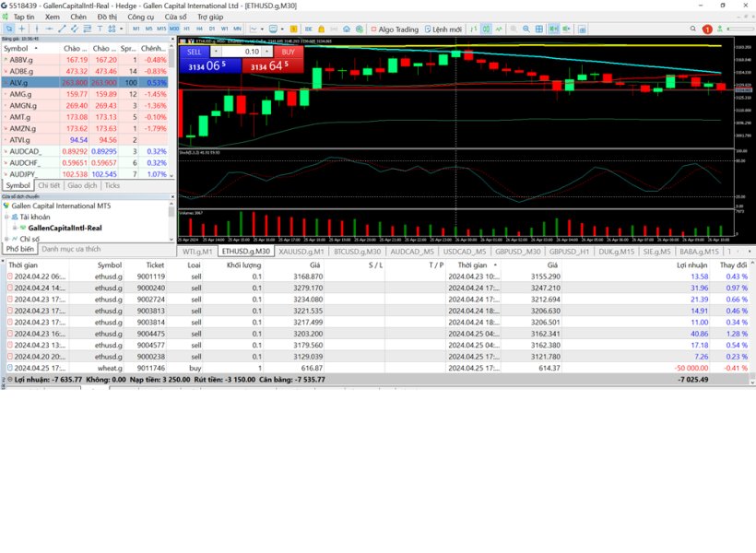Screen dimensions: 756x553
Task: Open the chart type dropdown arrow
Action: 262,29
